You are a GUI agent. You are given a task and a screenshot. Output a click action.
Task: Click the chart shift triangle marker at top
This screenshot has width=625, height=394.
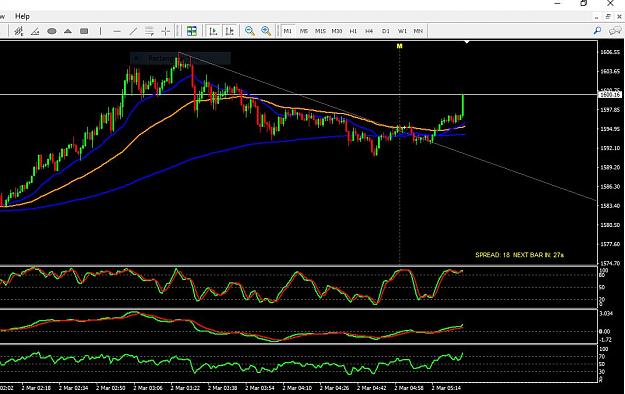click(x=467, y=42)
